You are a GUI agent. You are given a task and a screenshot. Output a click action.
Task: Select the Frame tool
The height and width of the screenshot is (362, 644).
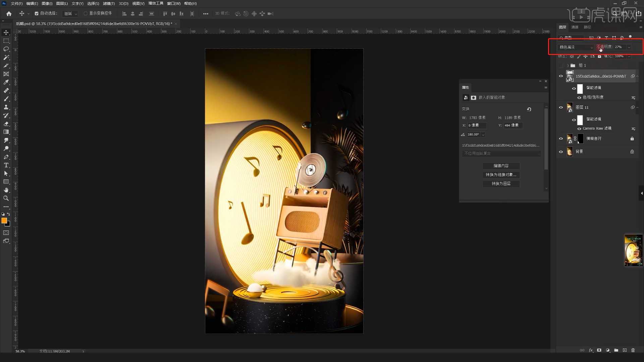pyautogui.click(x=6, y=74)
